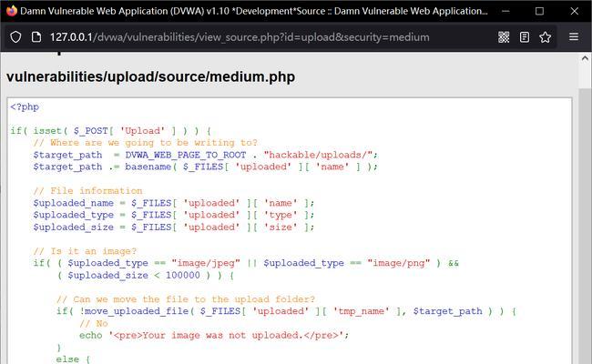Click the page info document icon
Image resolution: width=592 pixels, height=364 pixels.
pyautogui.click(x=36, y=37)
